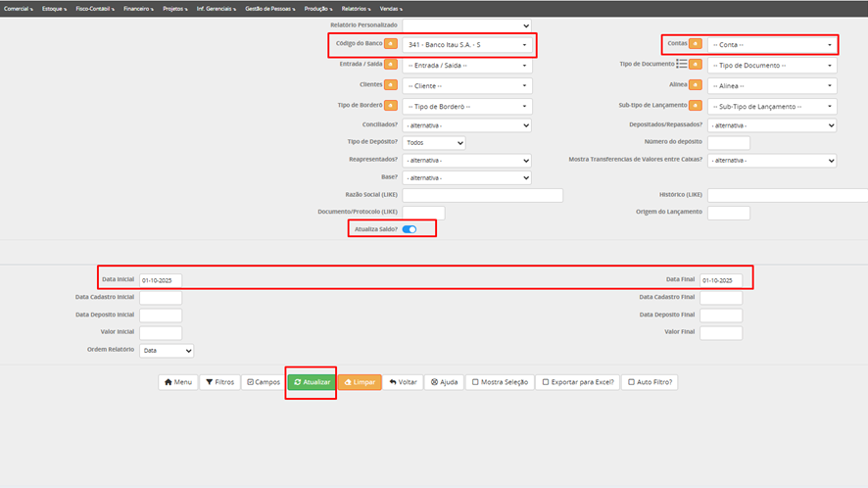This screenshot has width=868, height=488.
Task: Click list icon beside Tipo de Documento
Action: coord(681,65)
